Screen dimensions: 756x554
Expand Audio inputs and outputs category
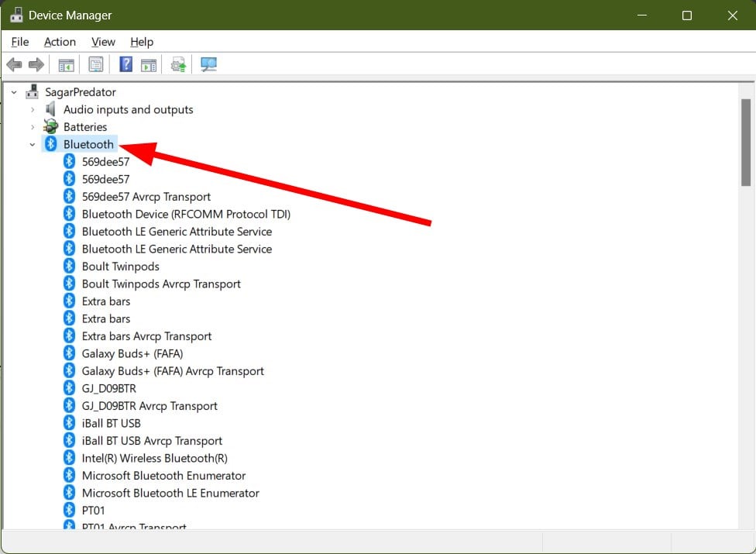pos(33,110)
